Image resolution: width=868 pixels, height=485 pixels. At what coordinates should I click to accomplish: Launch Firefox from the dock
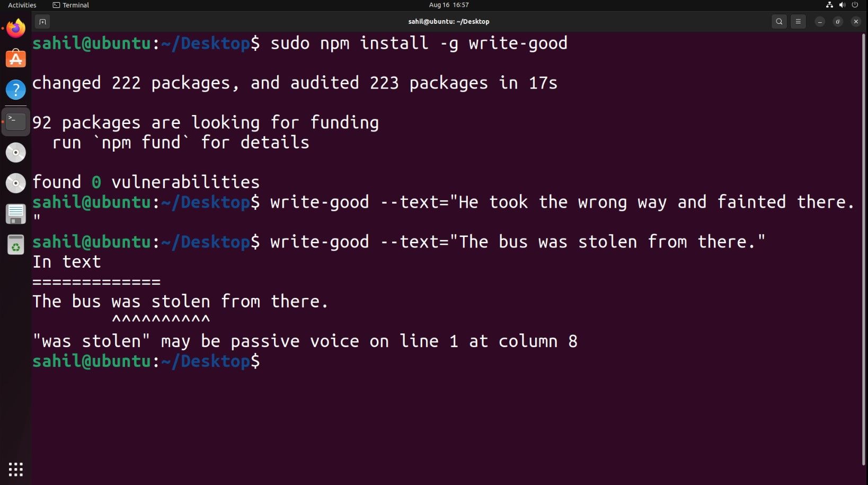pyautogui.click(x=15, y=28)
